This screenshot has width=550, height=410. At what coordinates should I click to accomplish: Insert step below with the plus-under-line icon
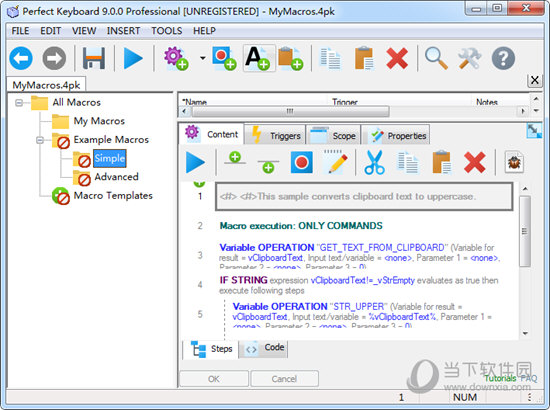(268, 167)
